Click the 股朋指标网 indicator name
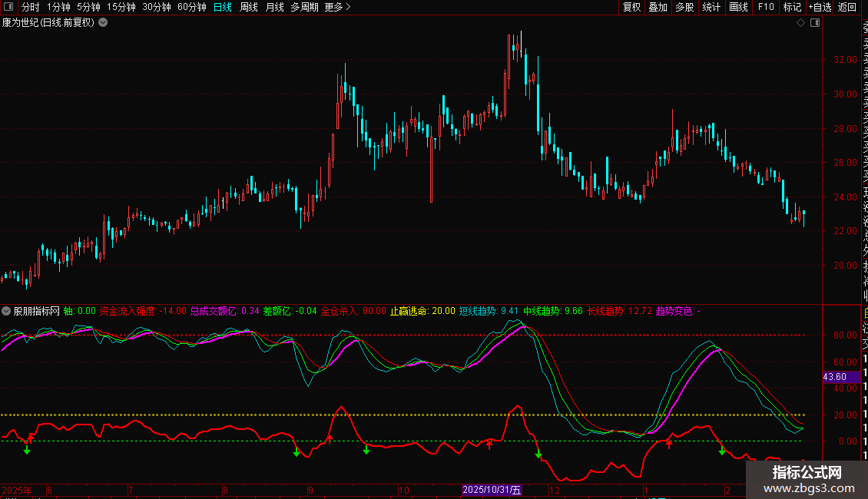The height and width of the screenshot is (499, 868). [x=37, y=311]
